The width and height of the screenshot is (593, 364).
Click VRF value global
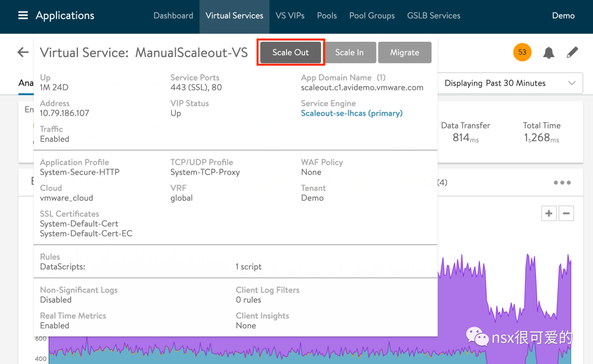[x=182, y=198]
